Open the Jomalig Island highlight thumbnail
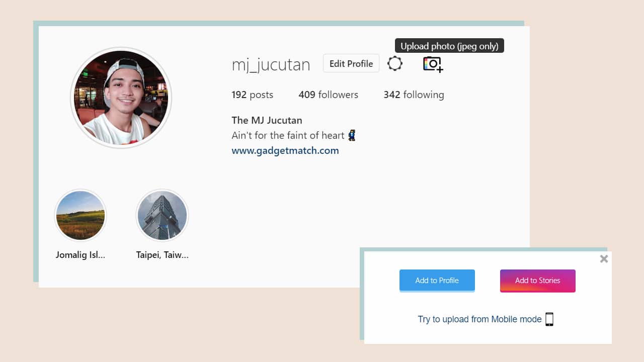This screenshot has width=644, height=362. click(80, 215)
